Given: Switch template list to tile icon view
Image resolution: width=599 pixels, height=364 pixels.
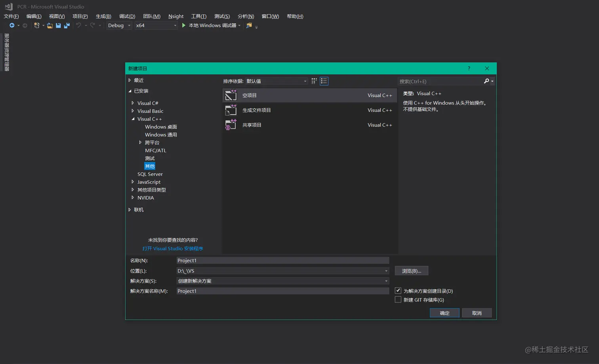Looking at the screenshot, I should [314, 81].
